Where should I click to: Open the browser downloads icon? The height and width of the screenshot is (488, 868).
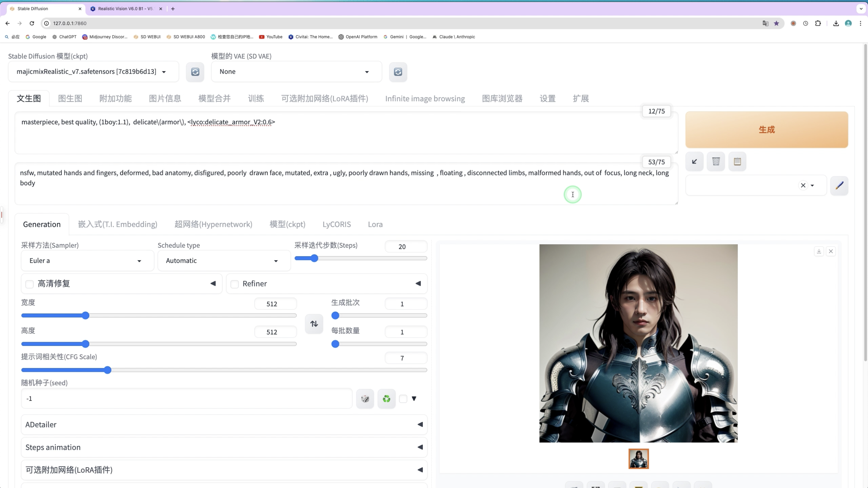point(836,23)
